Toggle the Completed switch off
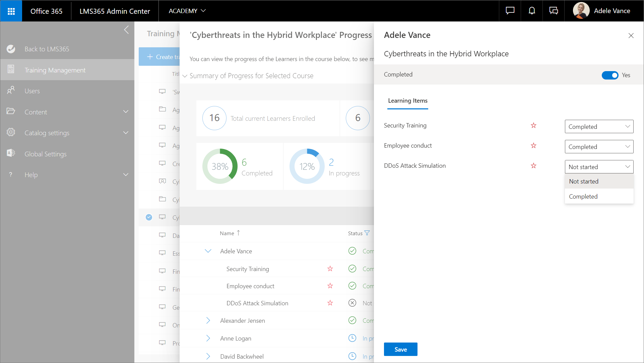The width and height of the screenshot is (644, 363). (x=610, y=75)
